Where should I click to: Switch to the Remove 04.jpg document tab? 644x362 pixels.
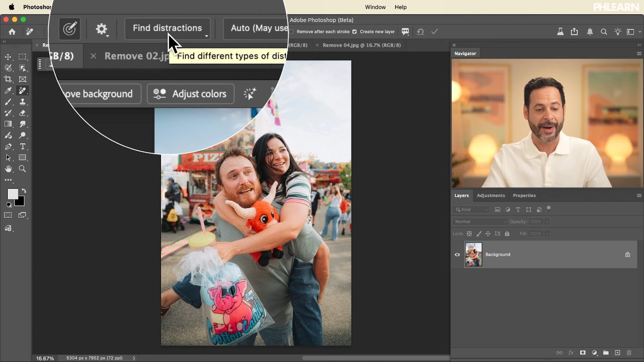click(x=362, y=45)
